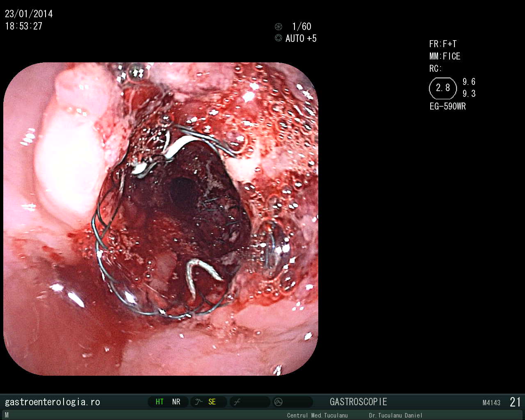Click the shutter speed icon beside 1/60

pos(278,27)
